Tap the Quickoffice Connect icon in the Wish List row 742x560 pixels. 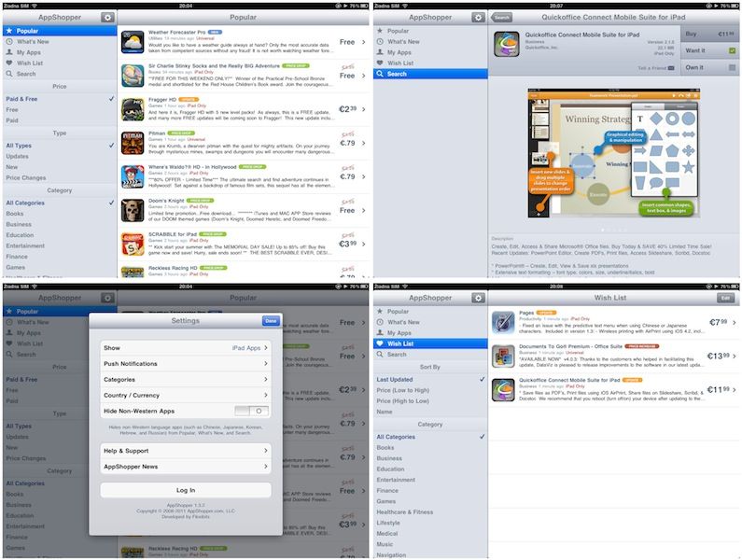503,389
